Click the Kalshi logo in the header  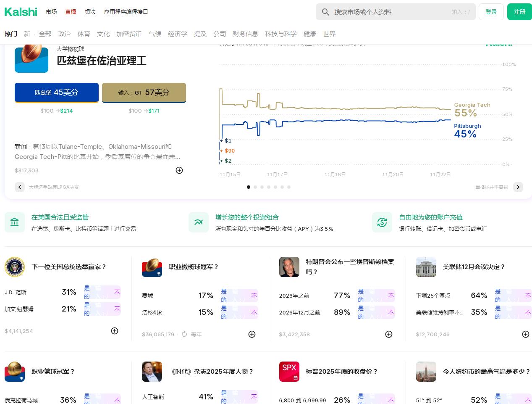[x=21, y=12]
